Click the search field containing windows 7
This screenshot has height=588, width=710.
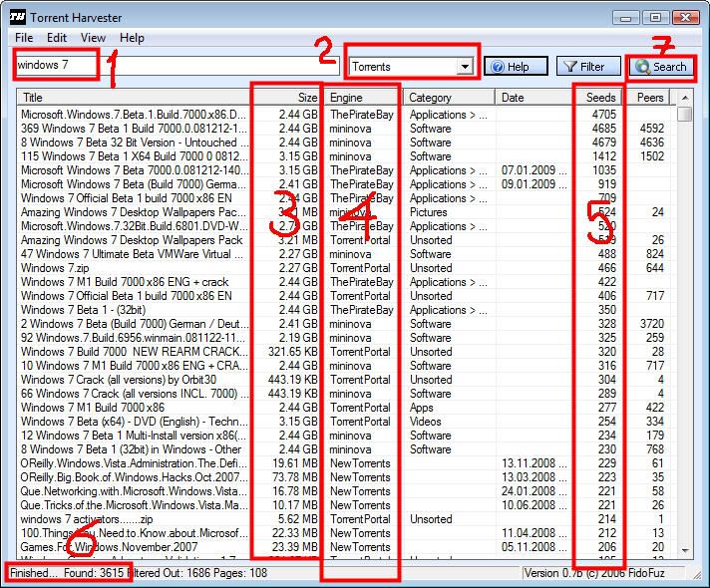(177, 66)
